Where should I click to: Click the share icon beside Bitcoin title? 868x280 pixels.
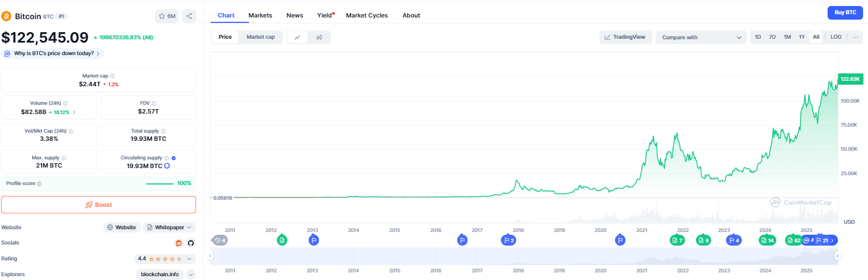pyautogui.click(x=189, y=16)
